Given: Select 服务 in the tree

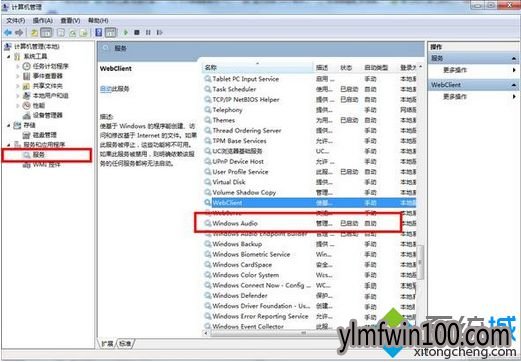Looking at the screenshot, I should [38, 155].
